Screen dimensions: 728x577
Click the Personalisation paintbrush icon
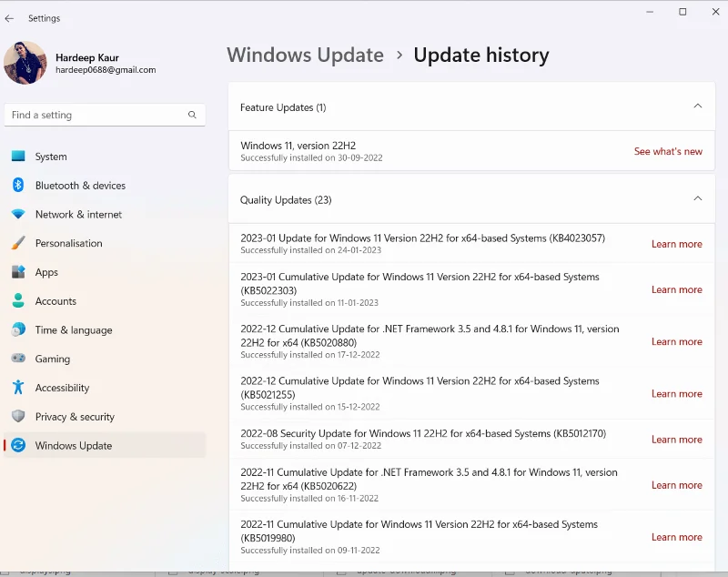(x=18, y=243)
